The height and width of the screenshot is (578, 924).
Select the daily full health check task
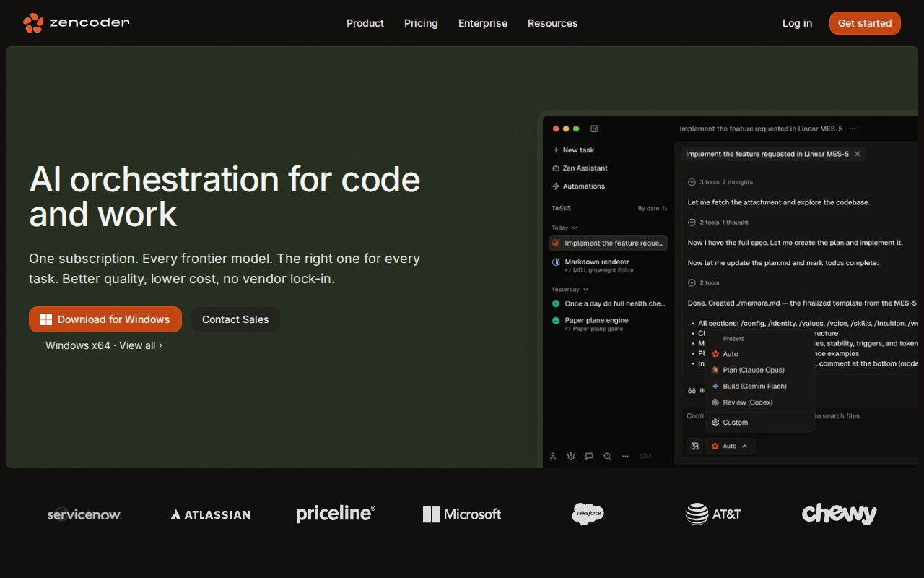click(609, 304)
